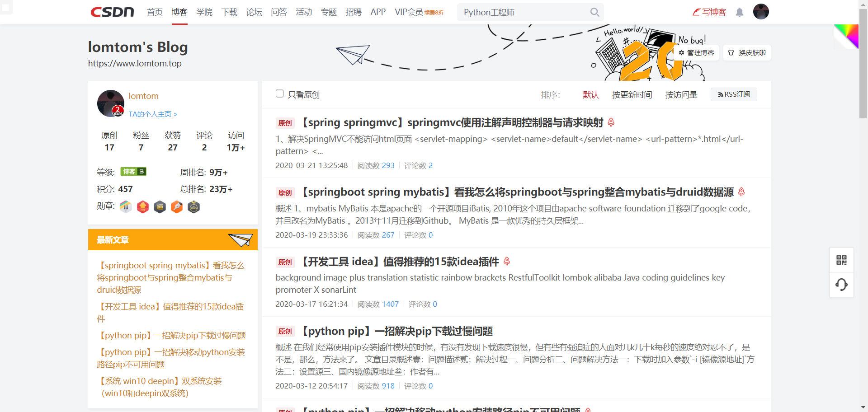This screenshot has height=412, width=868.
Task: Click the first colorful medal icon
Action: [126, 207]
